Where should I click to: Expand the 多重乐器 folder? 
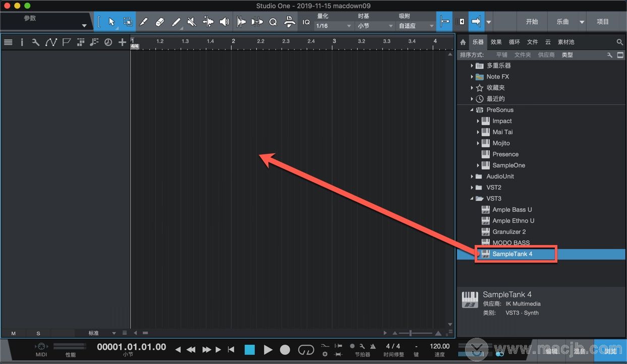click(472, 66)
